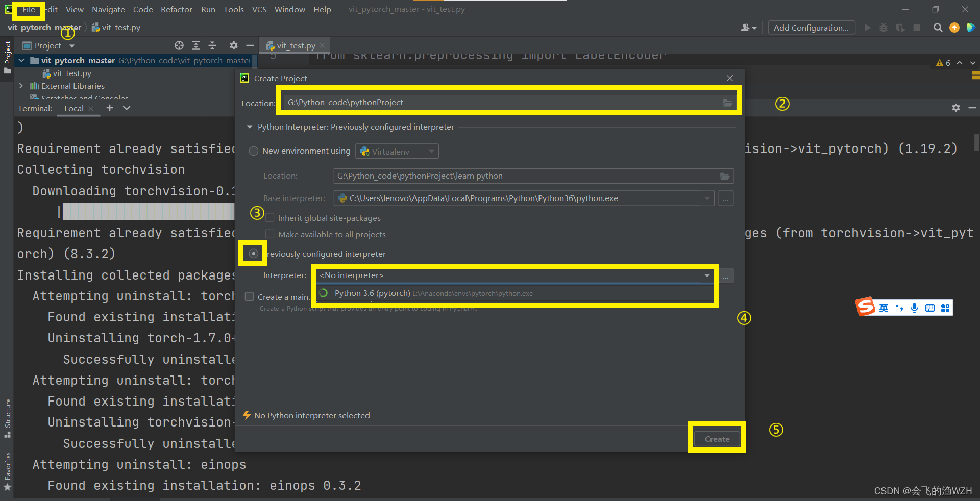Open the Code menu
The image size is (980, 501).
143,10
